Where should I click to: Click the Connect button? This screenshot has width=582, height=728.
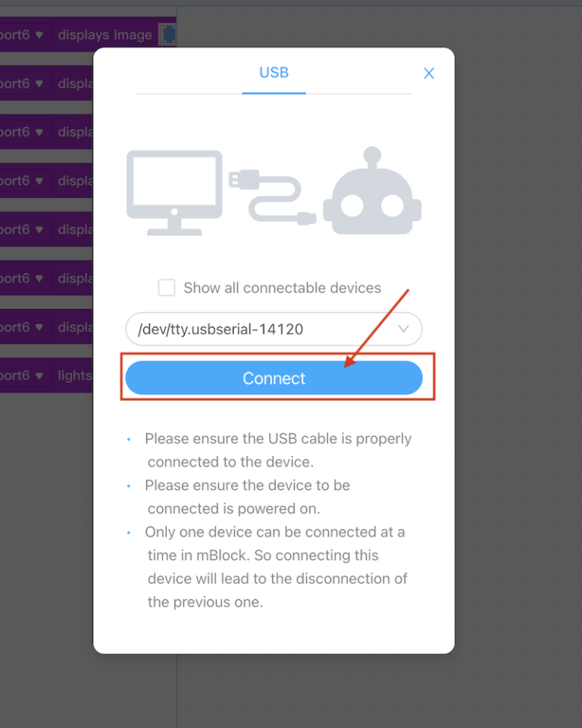point(274,378)
